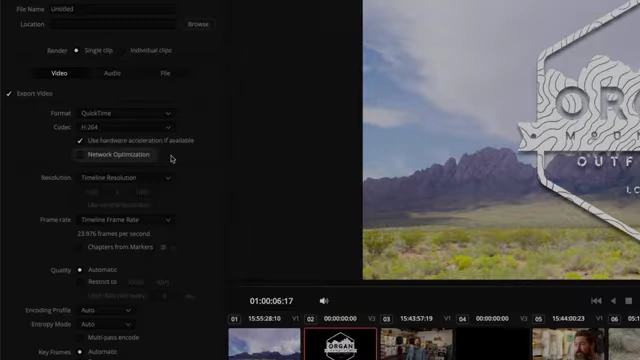Click the Location path field
The image size is (640, 360).
[113, 24]
